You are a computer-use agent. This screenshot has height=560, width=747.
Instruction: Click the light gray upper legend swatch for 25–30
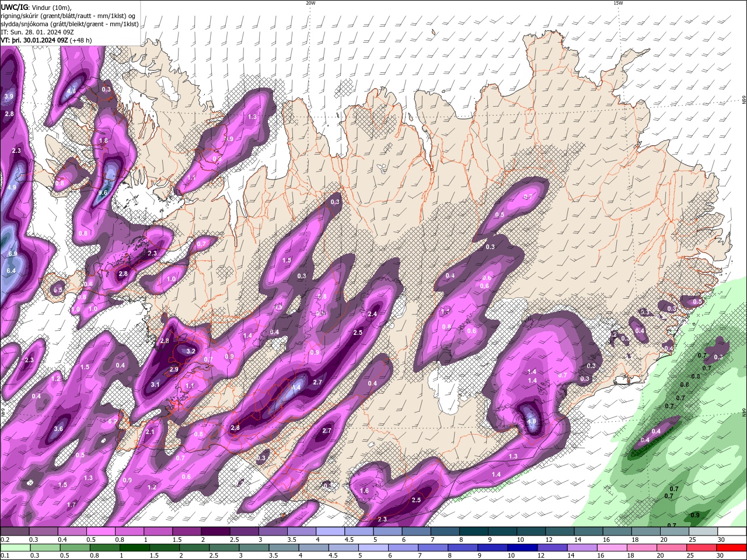click(703, 531)
